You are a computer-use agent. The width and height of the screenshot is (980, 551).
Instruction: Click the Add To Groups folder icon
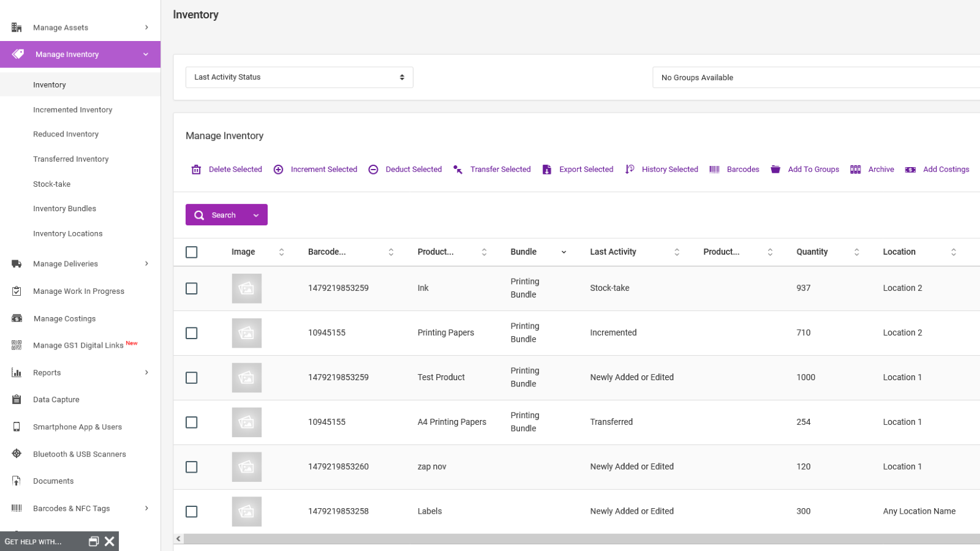click(775, 170)
